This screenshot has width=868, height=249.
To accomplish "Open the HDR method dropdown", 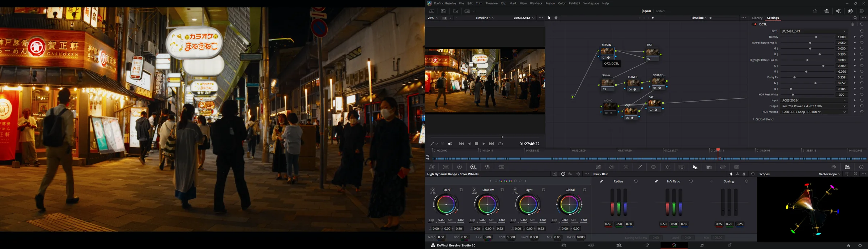I will pos(813,112).
